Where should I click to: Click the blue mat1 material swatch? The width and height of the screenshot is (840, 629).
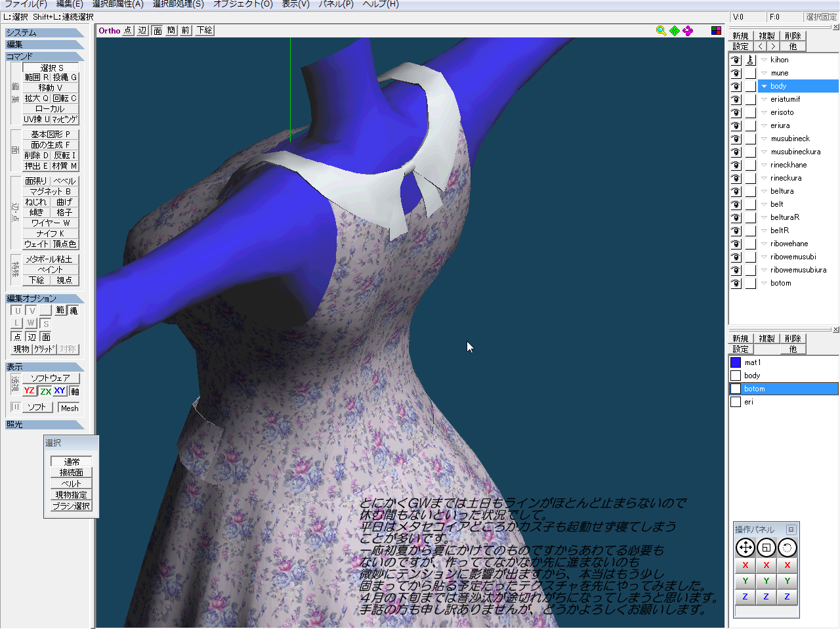click(736, 362)
